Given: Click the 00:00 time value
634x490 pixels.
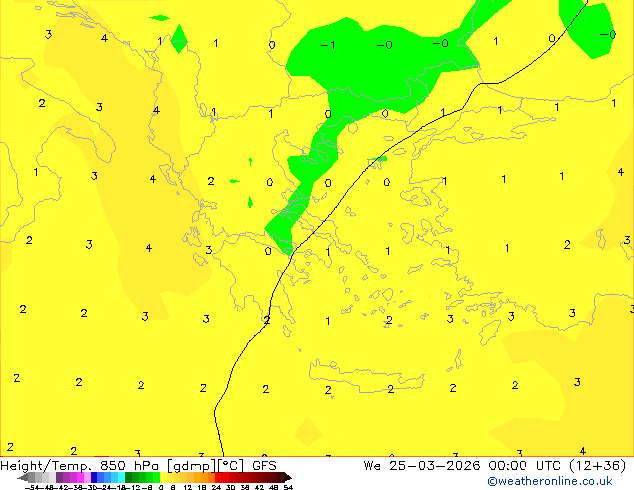Looking at the screenshot, I should 507,466.
